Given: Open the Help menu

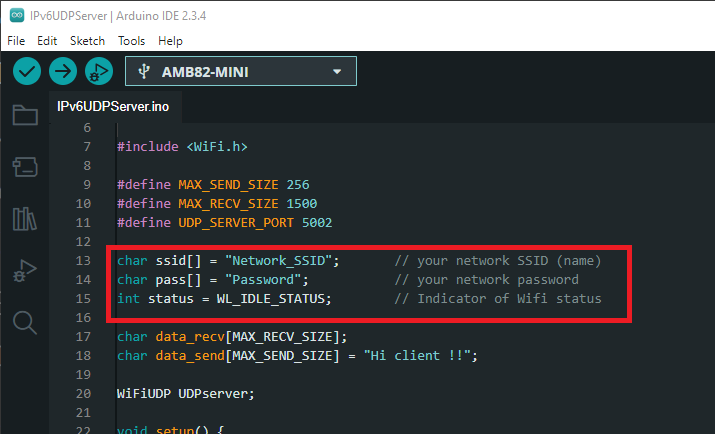Looking at the screenshot, I should click(170, 41).
